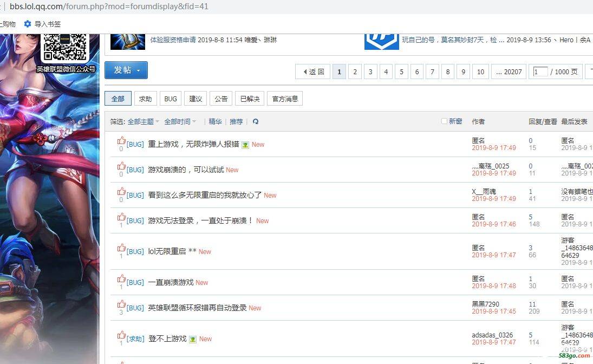Open thread lol无限重启 **

click(x=172, y=251)
